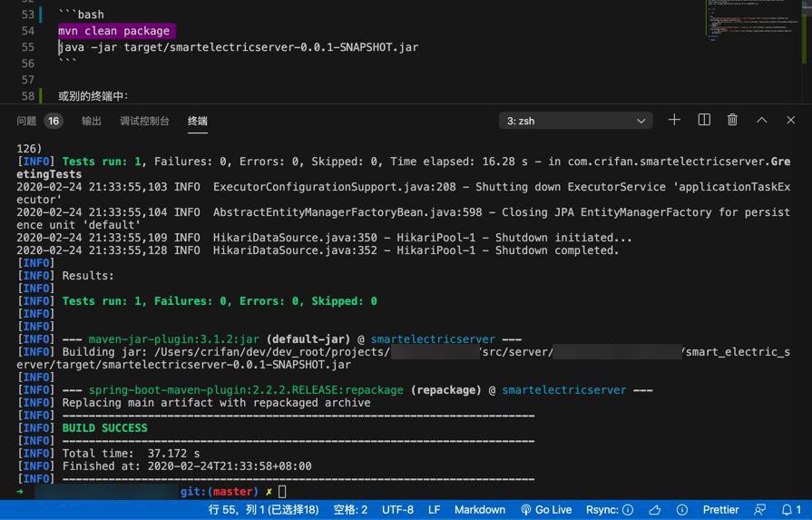Click info circle icon left of Prettier

click(x=682, y=510)
